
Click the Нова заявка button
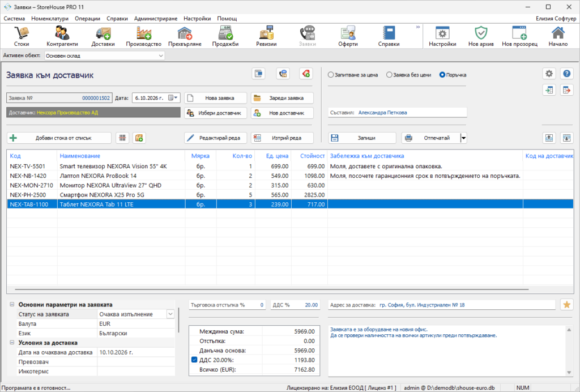216,98
